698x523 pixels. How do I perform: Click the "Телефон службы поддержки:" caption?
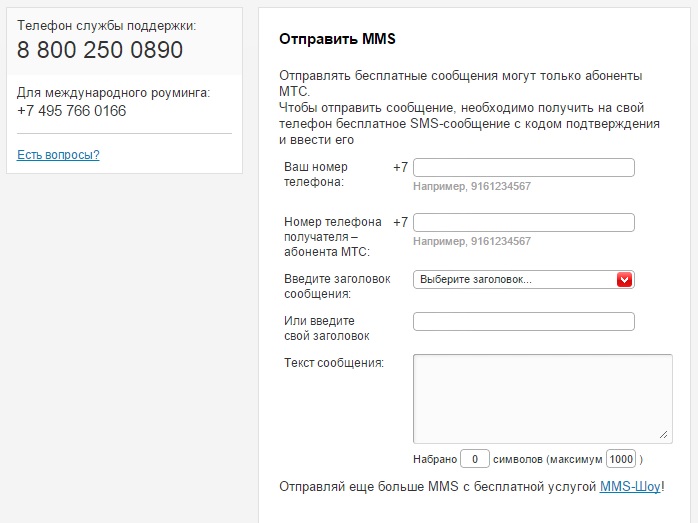pyautogui.click(x=106, y=25)
